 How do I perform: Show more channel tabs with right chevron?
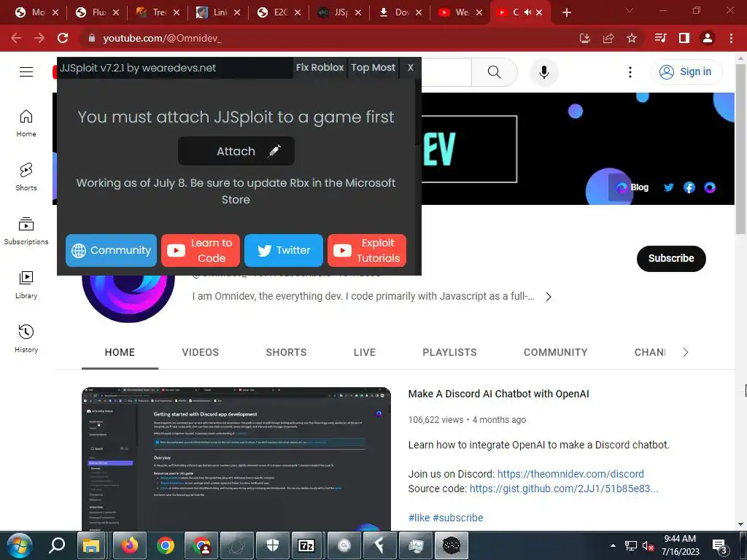point(686,352)
